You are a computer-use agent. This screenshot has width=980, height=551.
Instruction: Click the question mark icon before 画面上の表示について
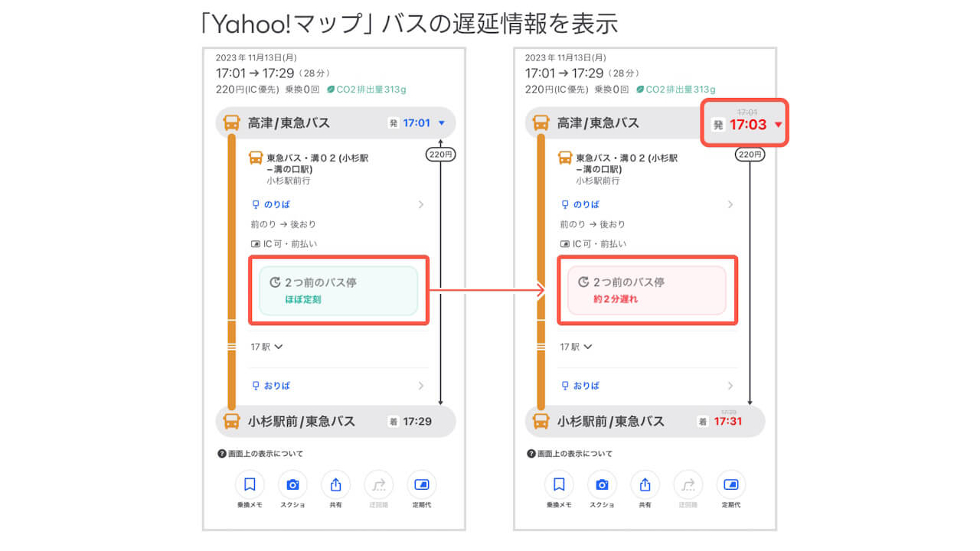(x=220, y=453)
